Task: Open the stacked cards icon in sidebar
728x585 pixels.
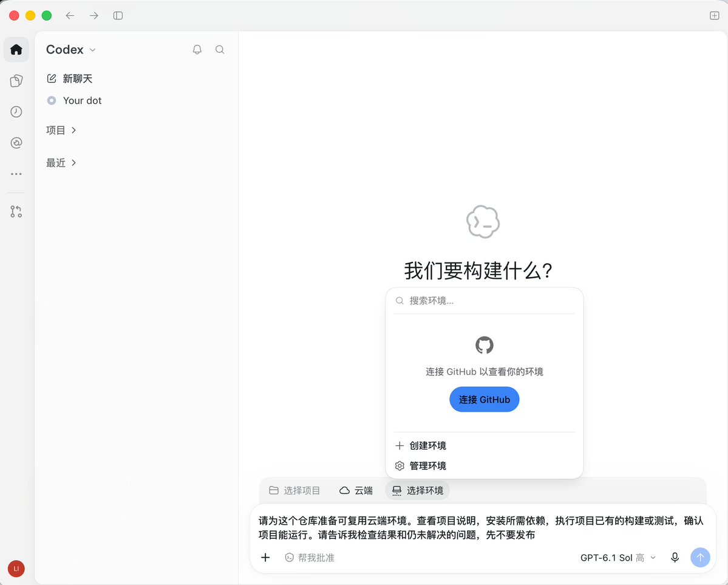Action: (16, 81)
